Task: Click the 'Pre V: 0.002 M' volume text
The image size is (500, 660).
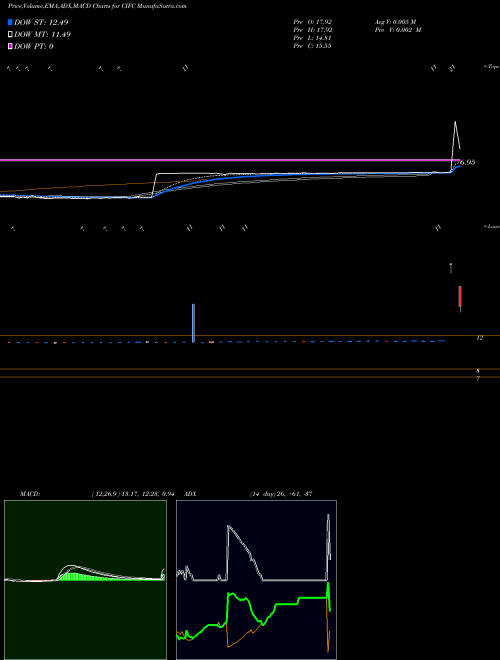Action: pyautogui.click(x=400, y=30)
